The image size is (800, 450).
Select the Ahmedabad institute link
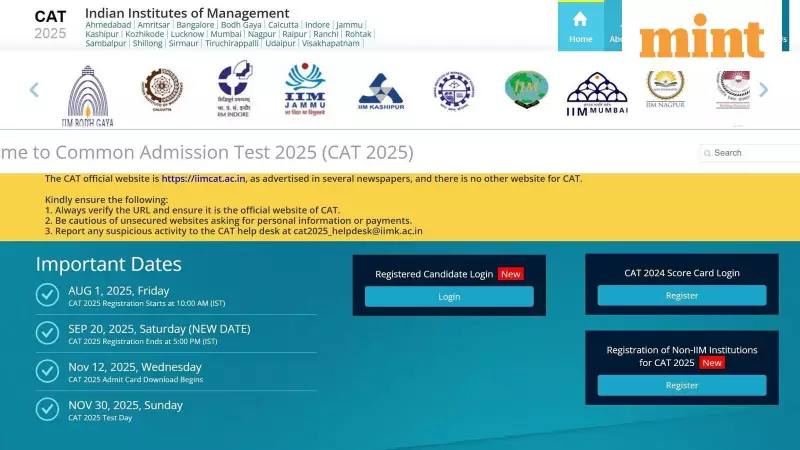(108, 24)
